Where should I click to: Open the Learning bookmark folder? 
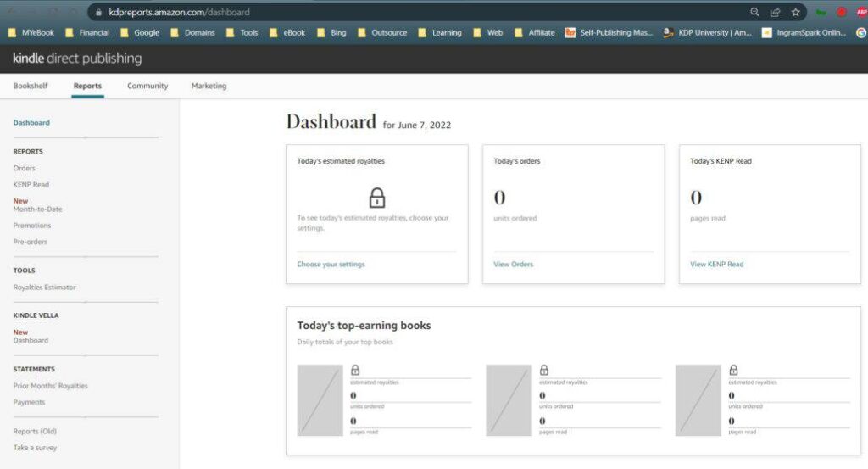tap(440, 33)
